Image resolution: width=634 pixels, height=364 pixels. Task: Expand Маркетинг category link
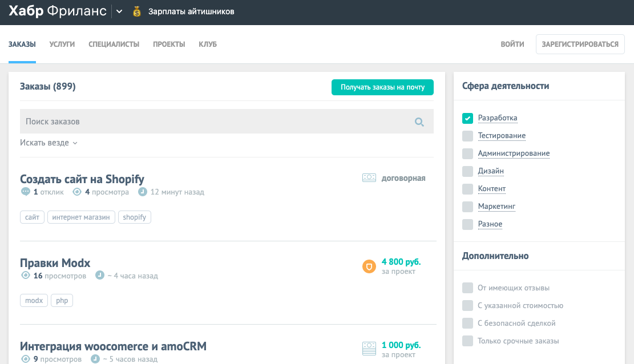(x=496, y=207)
